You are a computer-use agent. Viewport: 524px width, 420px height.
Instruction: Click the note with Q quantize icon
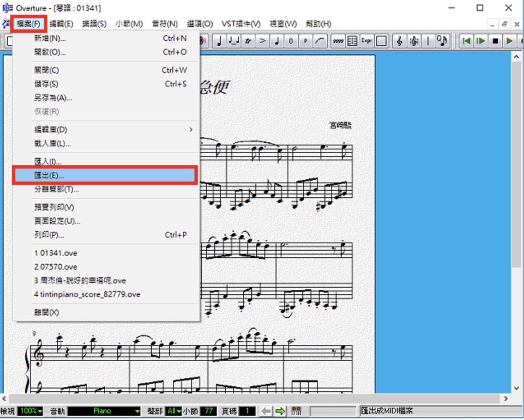pos(442,41)
